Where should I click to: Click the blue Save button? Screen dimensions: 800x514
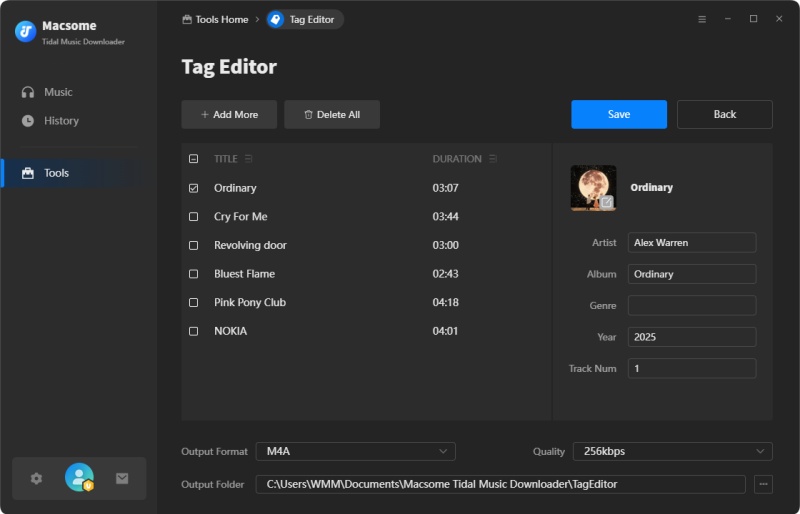(619, 114)
